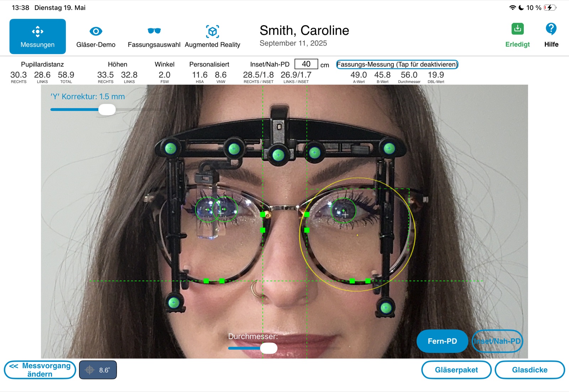The width and height of the screenshot is (569, 392).
Task: Open the Gläser-Demo eye icon
Action: [96, 31]
